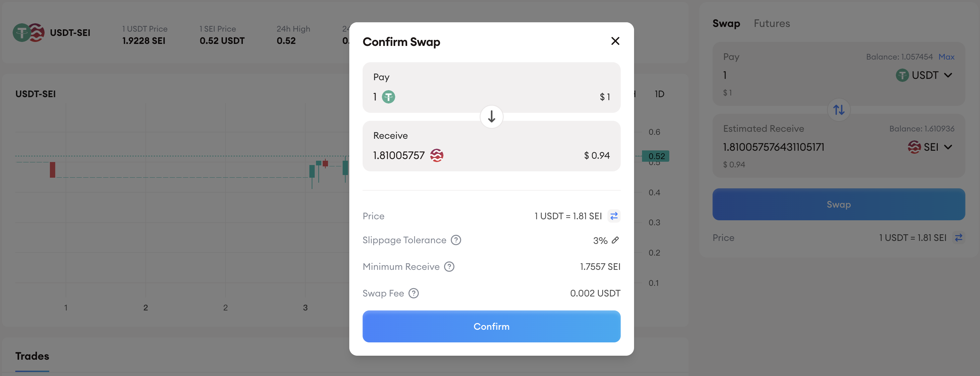Select the 1D chart timeframe
Viewport: 980px width, 376px height.
pyautogui.click(x=659, y=94)
